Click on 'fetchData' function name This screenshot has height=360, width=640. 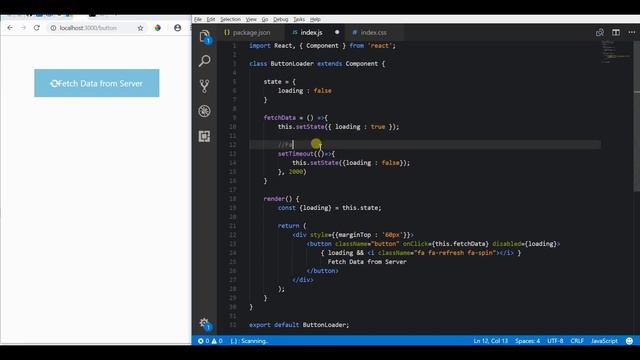point(280,118)
